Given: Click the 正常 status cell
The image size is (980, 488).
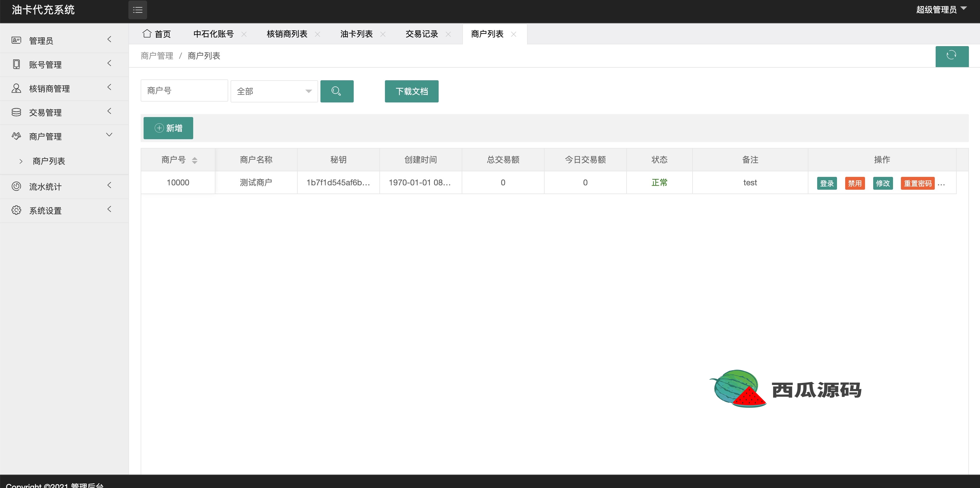Looking at the screenshot, I should click(x=659, y=183).
